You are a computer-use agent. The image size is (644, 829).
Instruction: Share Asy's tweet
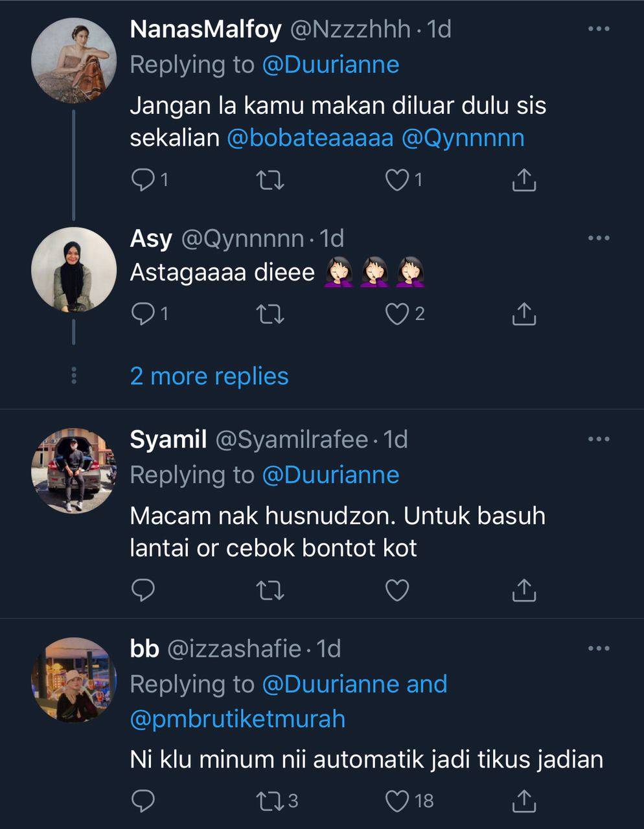pyautogui.click(x=523, y=314)
